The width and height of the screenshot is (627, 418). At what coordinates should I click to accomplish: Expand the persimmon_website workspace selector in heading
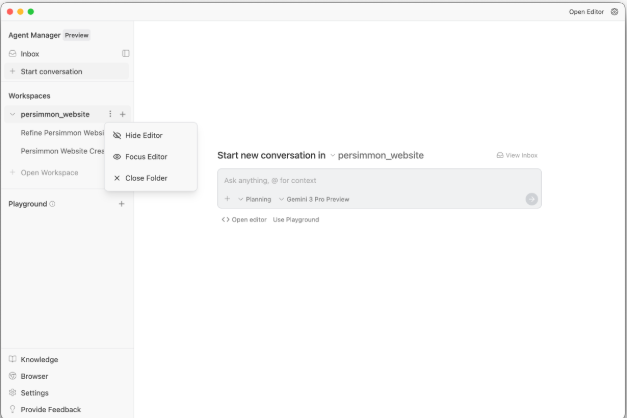(377, 155)
